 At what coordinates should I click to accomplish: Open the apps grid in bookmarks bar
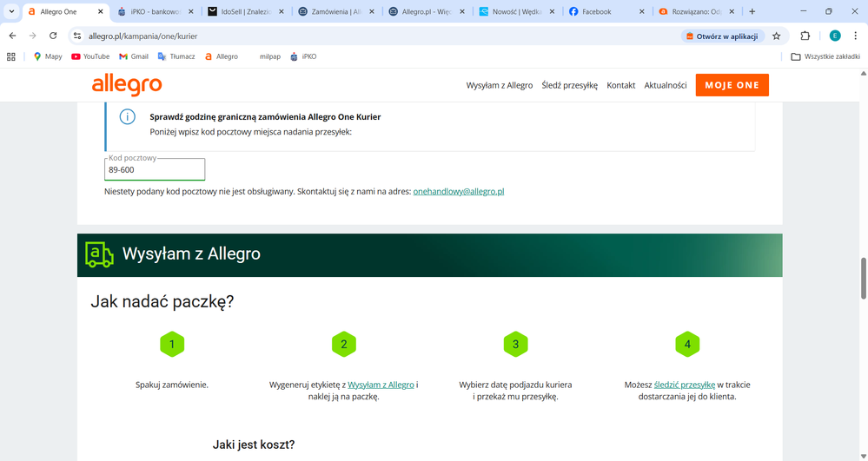coord(11,56)
